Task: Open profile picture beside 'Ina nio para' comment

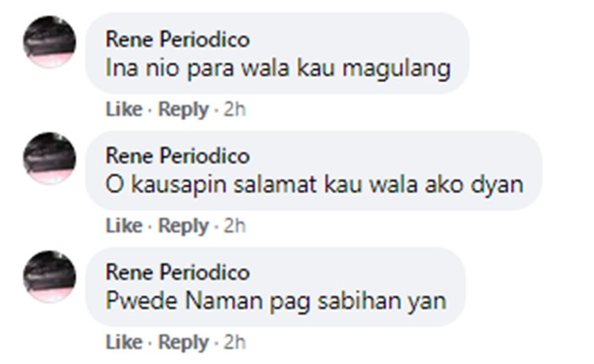Action: coord(50,42)
